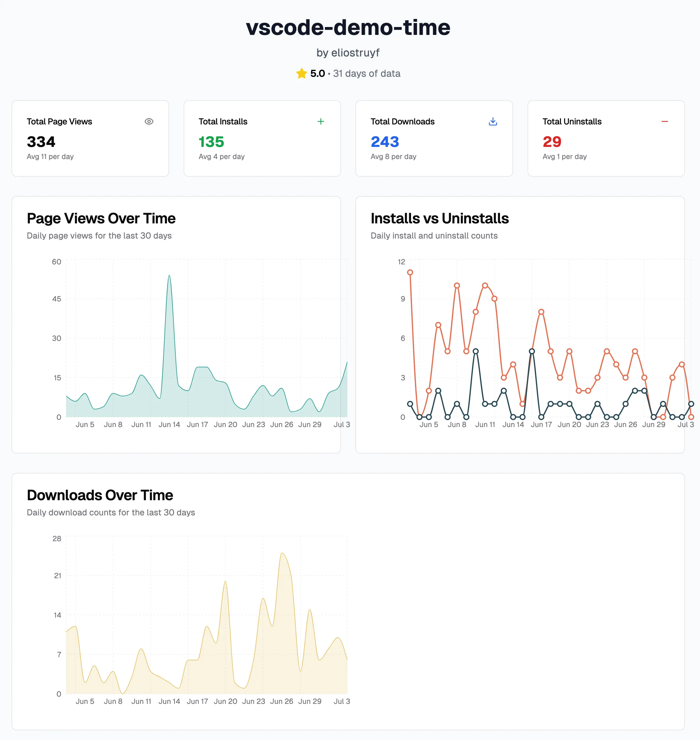Click the Installs vs Uninstalls heading
Viewport: 700px width, 740px height.
click(x=440, y=218)
